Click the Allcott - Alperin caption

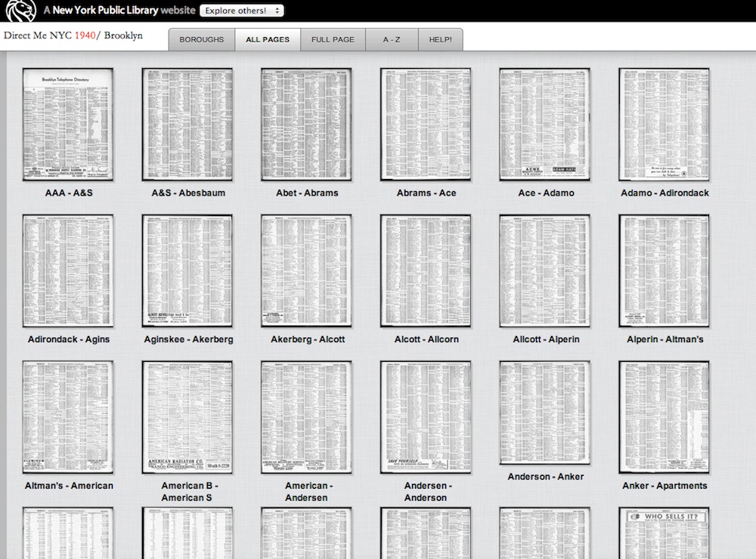tap(546, 339)
